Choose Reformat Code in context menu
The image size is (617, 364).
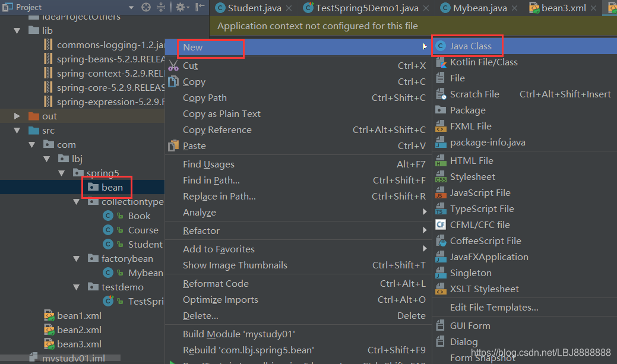(298, 284)
